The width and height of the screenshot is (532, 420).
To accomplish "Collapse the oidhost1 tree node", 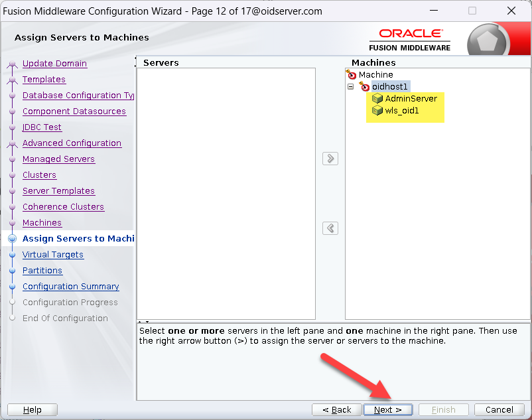I will tap(350, 87).
